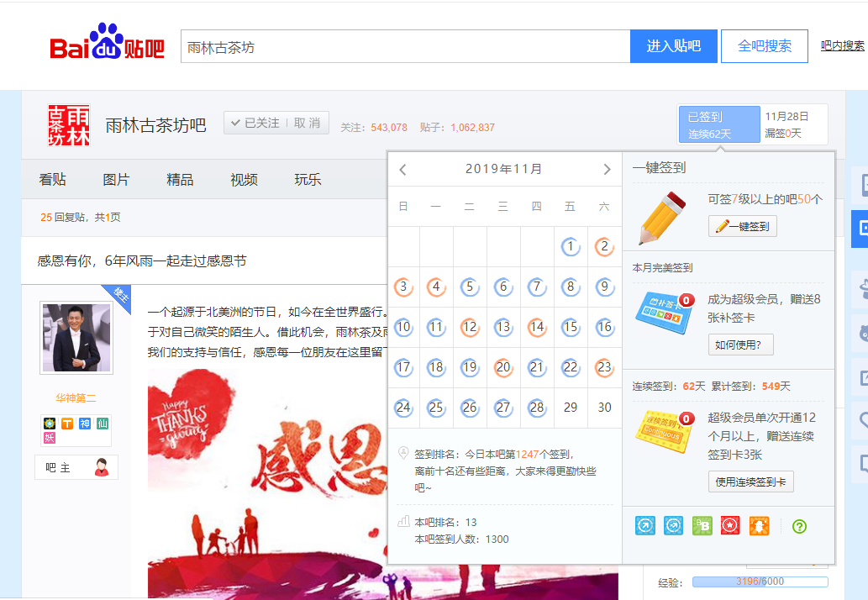This screenshot has width=868, height=600.
Task: Select the first blue single-arrow badge icon
Action: click(645, 526)
